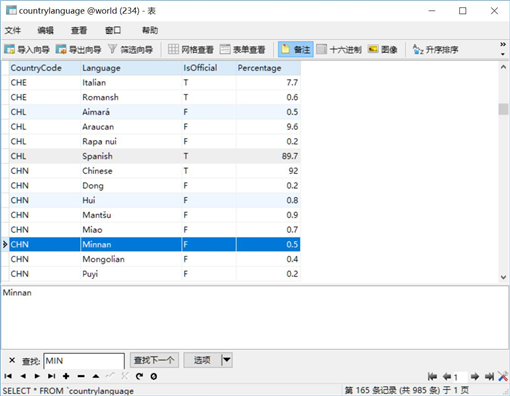Screen dimensions: 510x396
Task: Open the 窗口 menu
Action: [113, 30]
